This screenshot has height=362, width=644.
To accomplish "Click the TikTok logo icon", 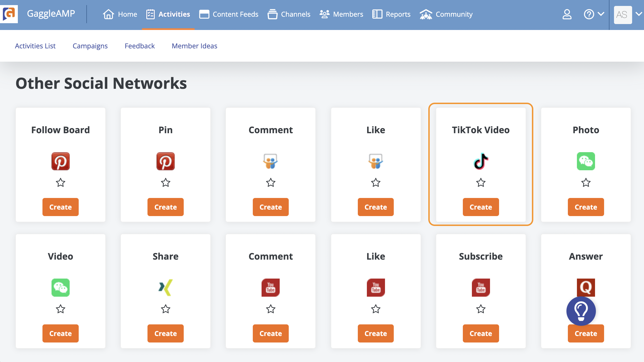I will pos(481,161).
